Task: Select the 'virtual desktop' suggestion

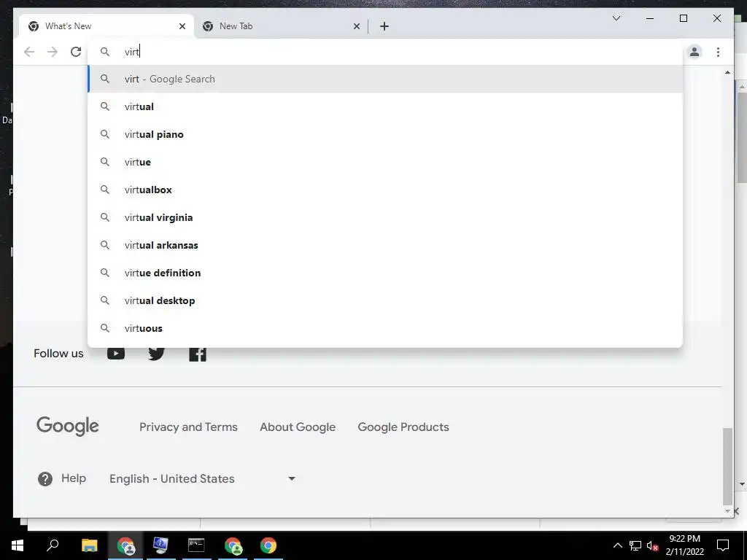Action: pyautogui.click(x=385, y=300)
